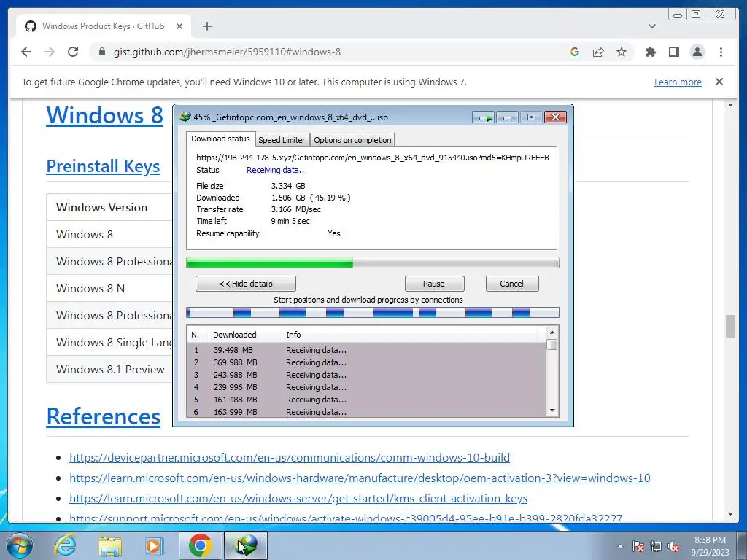Switch to the Download status tab
The width and height of the screenshot is (747, 560).
(x=220, y=139)
